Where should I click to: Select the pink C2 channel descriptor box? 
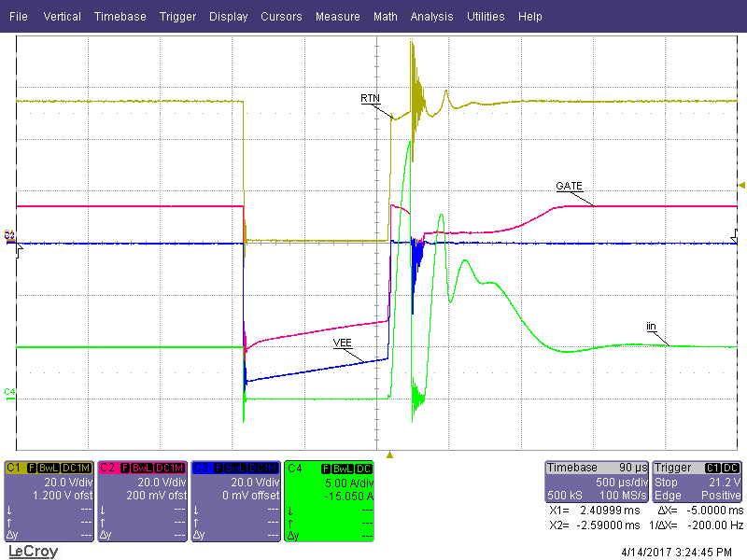[x=142, y=499]
